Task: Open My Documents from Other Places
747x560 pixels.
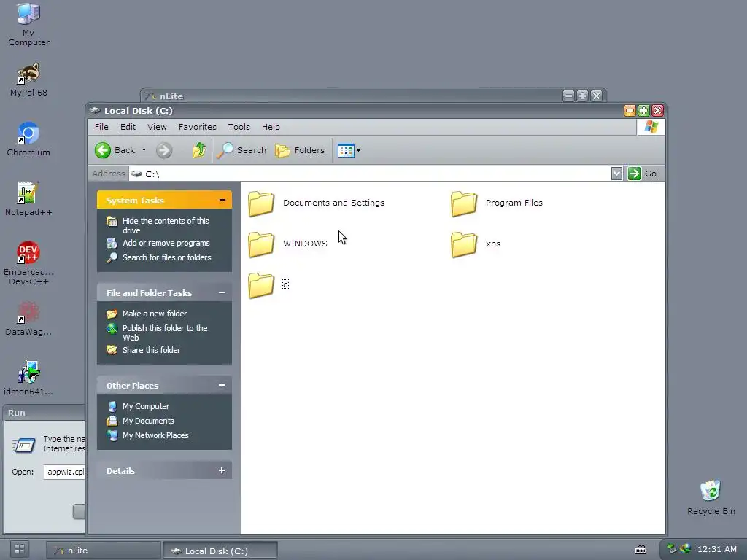Action: coord(148,421)
